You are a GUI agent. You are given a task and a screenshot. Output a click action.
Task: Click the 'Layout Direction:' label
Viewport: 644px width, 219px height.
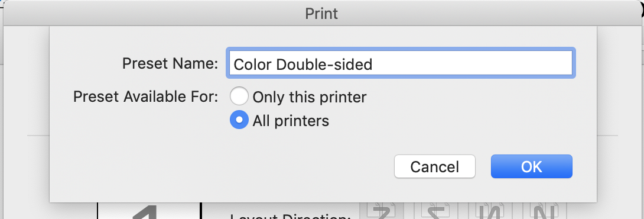coord(290,216)
